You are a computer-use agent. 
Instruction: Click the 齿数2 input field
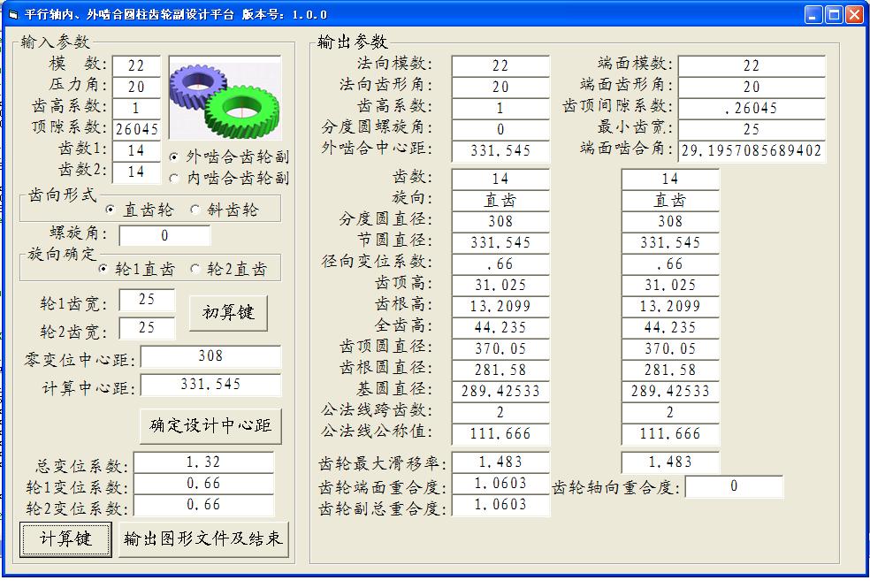click(x=136, y=172)
